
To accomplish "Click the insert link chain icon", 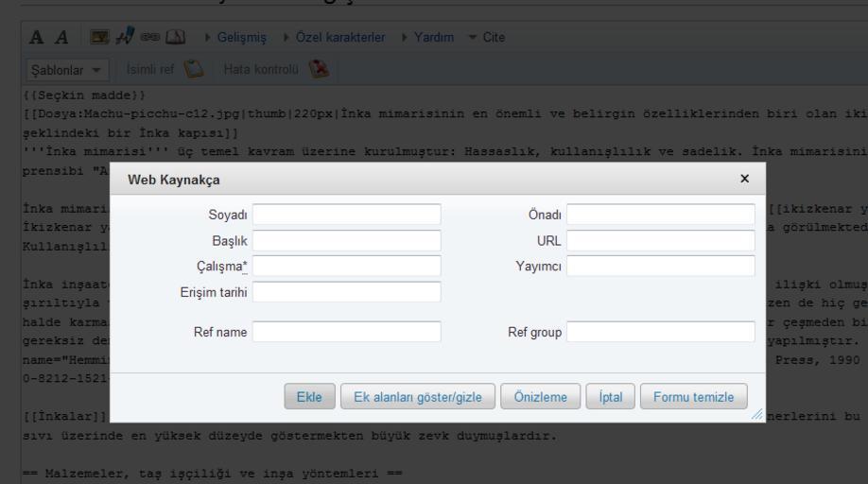I will point(139,37).
